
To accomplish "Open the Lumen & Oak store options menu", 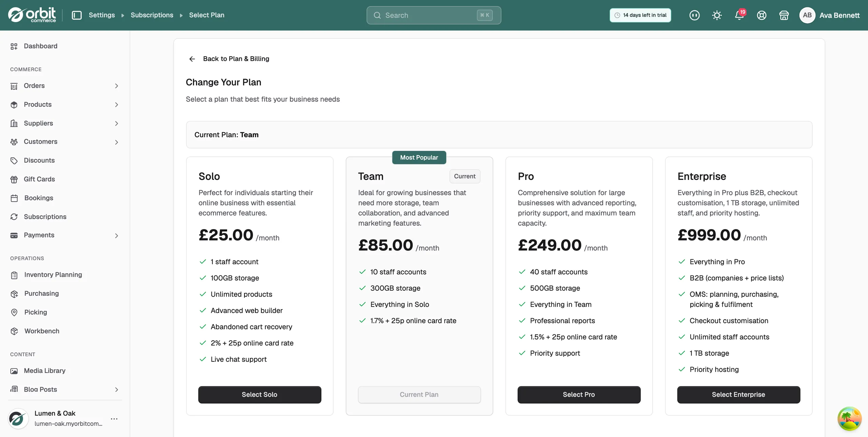I will click(x=114, y=419).
